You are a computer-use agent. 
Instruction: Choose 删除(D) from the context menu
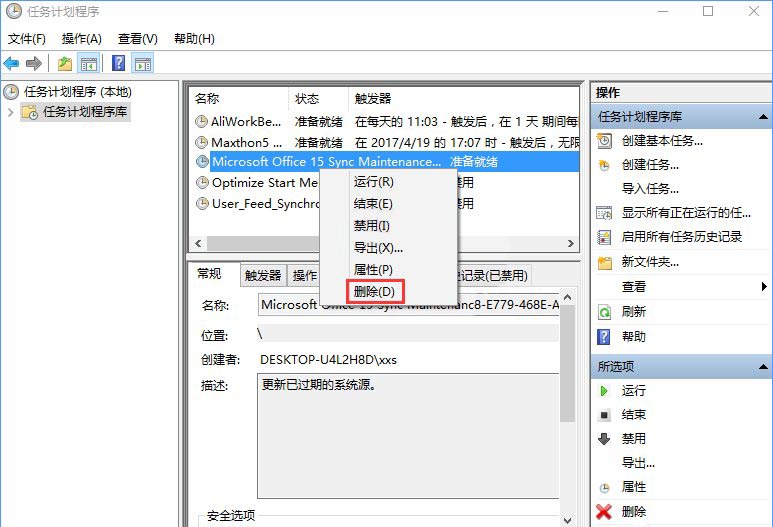[374, 292]
